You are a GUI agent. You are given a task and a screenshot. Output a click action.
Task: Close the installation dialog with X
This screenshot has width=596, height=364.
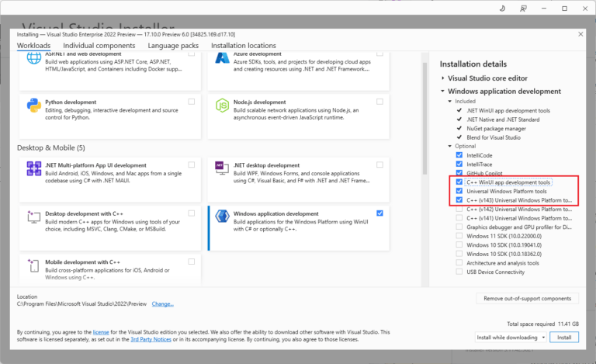(580, 34)
